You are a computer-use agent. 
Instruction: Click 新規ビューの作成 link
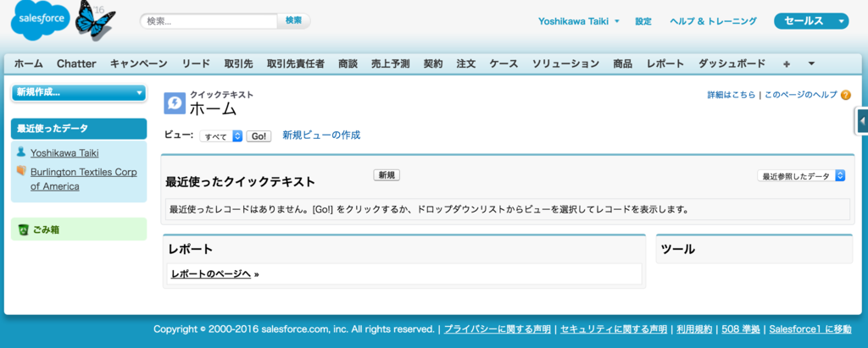[x=321, y=135]
